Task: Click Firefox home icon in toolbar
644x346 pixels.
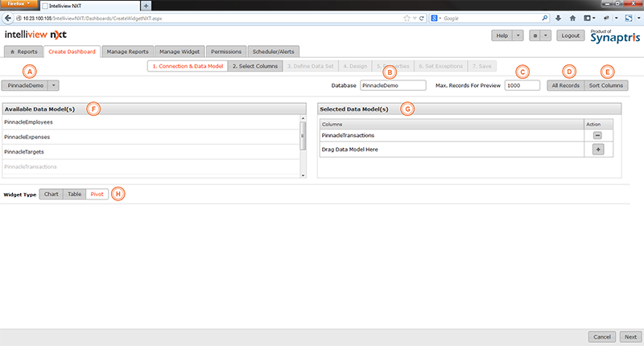Action: [572, 17]
